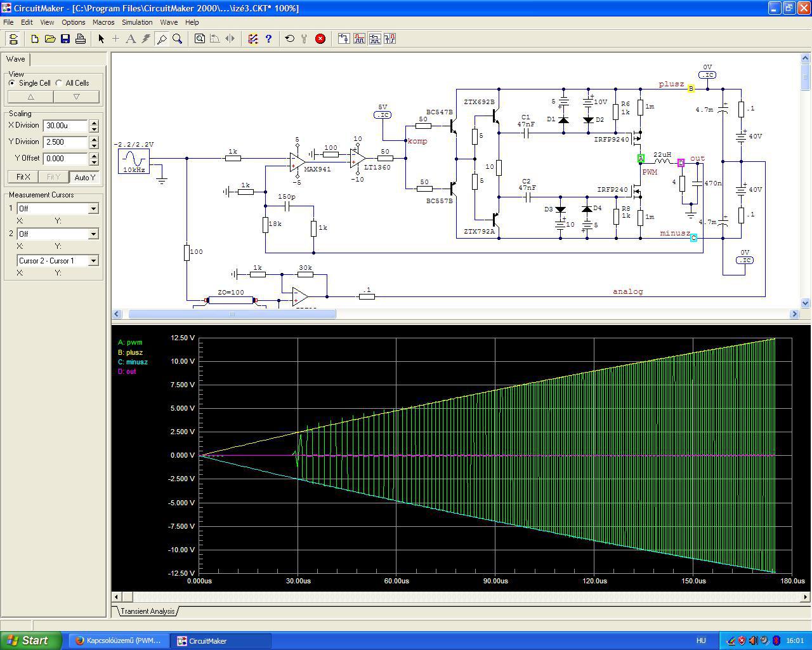The width and height of the screenshot is (812, 650).
Task: Click the schematic horizontal scrollbar thumb
Action: [x=232, y=314]
